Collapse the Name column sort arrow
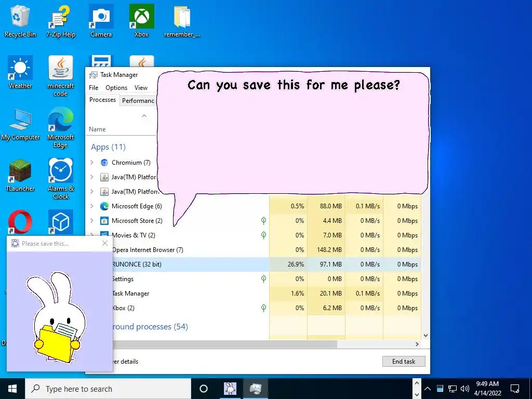Image resolution: width=532 pixels, height=399 pixels. coord(144,116)
